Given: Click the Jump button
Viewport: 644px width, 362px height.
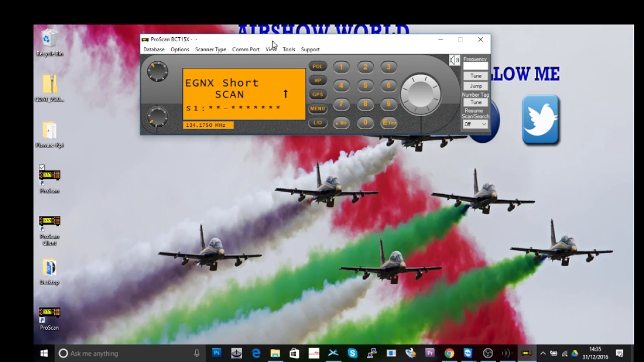Looking at the screenshot, I should point(475,86).
